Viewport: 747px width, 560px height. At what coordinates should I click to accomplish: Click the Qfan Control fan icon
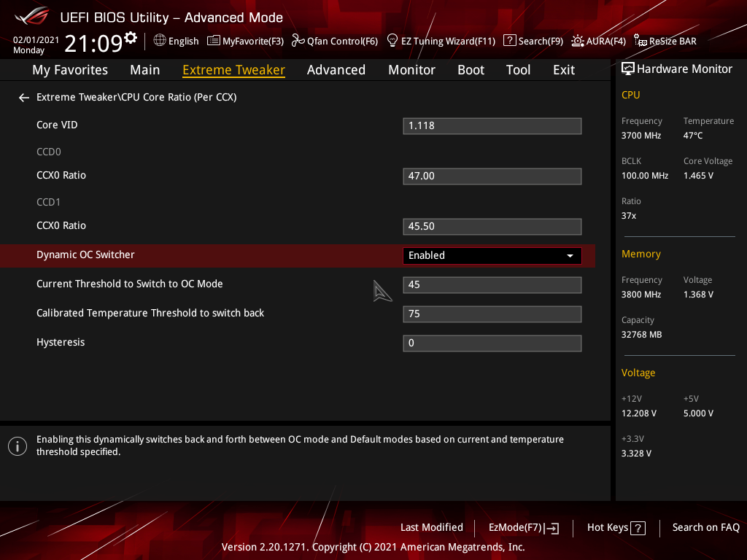click(298, 41)
